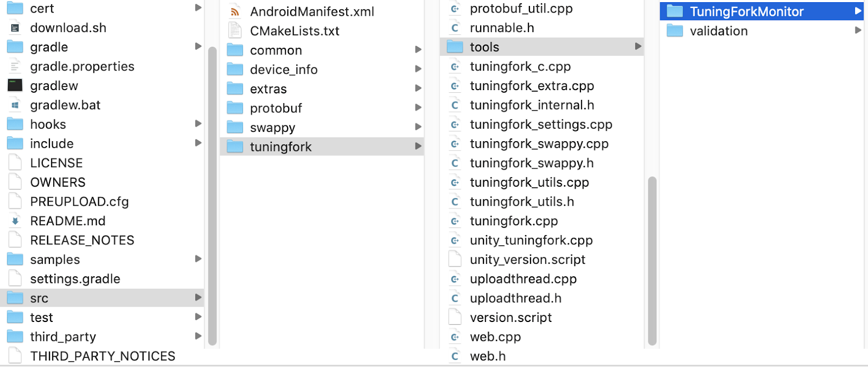868x367 pixels.
Task: Click the gradlew terminal executable icon
Action: pos(15,86)
